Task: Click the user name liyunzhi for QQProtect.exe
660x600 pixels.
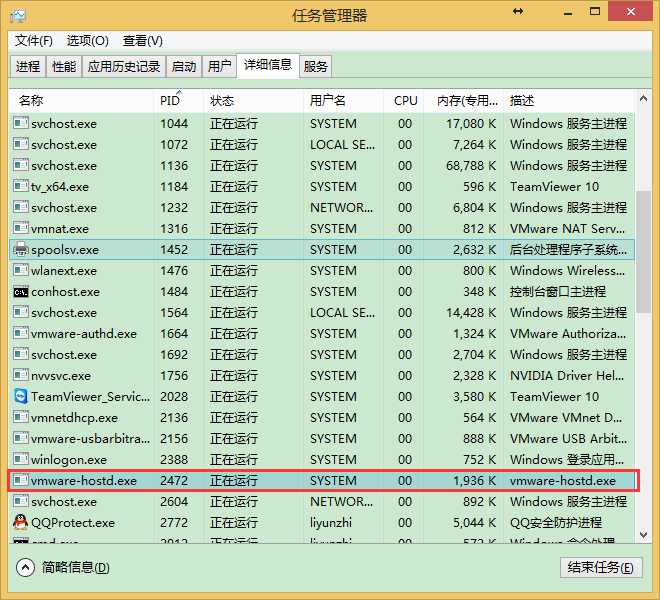Action: pos(331,523)
